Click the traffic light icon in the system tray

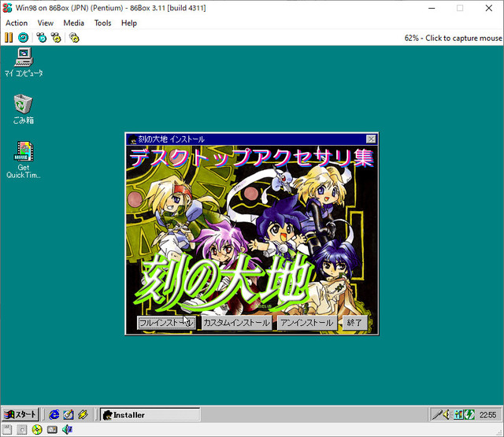[x=458, y=415]
